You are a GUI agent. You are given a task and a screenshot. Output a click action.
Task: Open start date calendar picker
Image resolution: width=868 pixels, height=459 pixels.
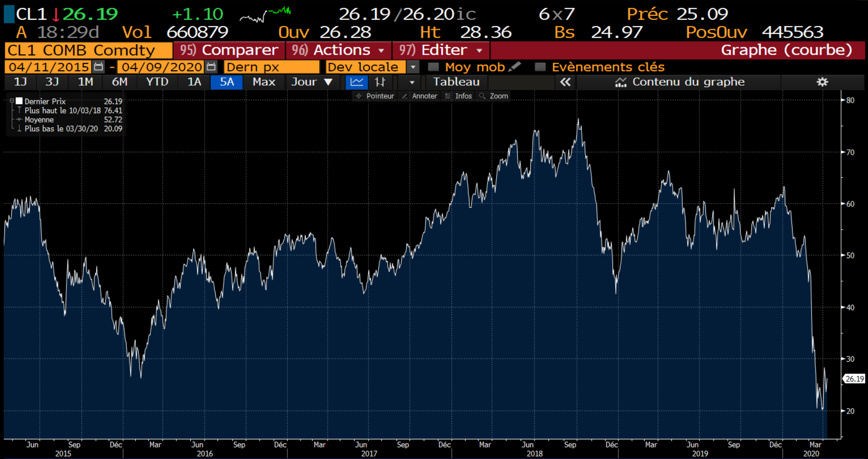[98, 67]
